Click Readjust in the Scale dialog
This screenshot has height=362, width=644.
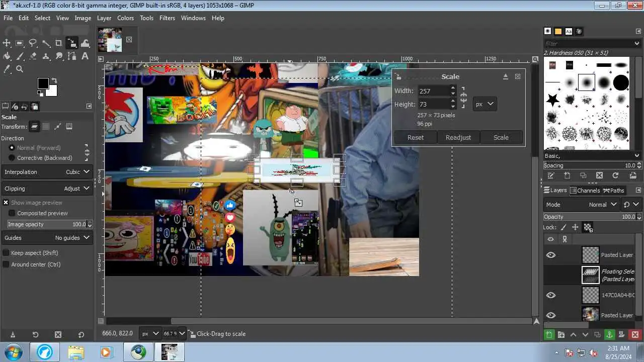[x=458, y=137]
